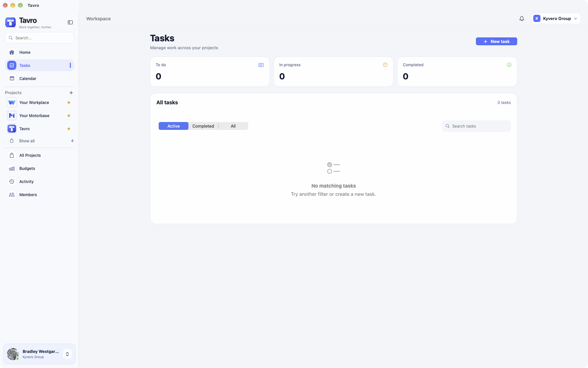This screenshot has height=368, width=588.
Task: Open Kyvero Group workspace dropdown
Action: pos(556,19)
